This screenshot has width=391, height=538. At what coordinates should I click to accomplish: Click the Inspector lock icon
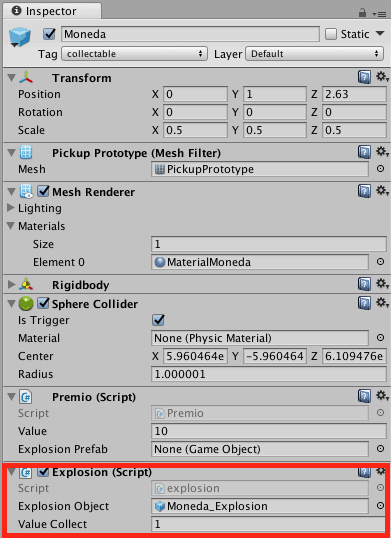[362, 13]
